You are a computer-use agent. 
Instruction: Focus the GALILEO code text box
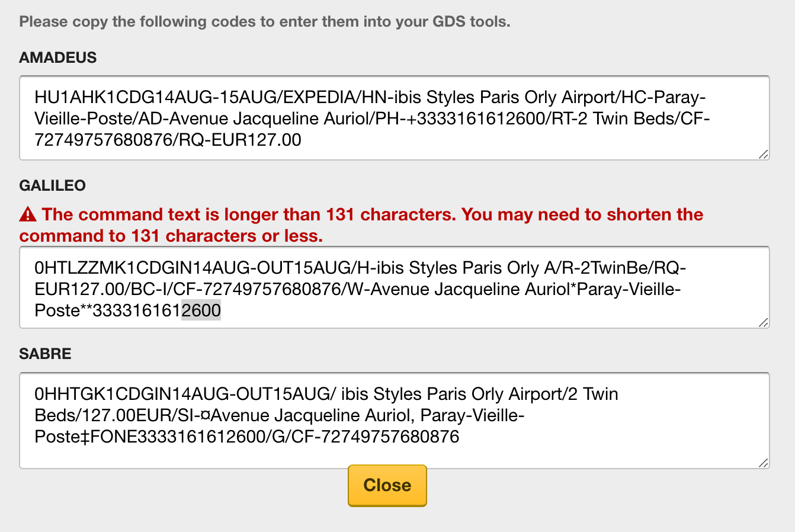(x=395, y=287)
